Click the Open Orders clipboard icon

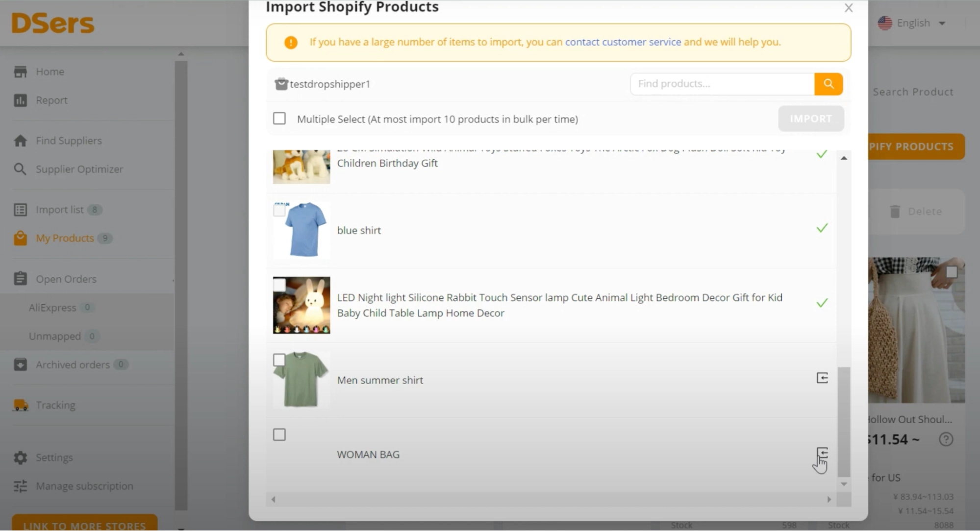(x=20, y=279)
